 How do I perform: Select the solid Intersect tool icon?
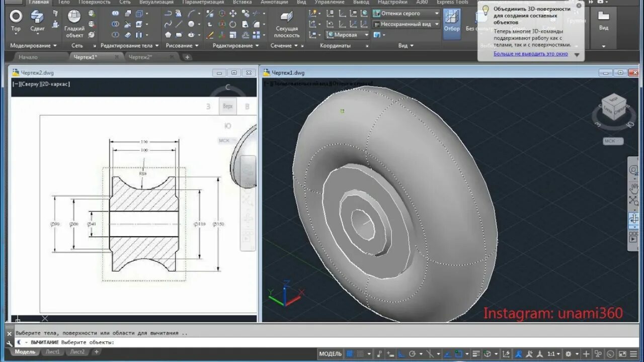[x=115, y=35]
